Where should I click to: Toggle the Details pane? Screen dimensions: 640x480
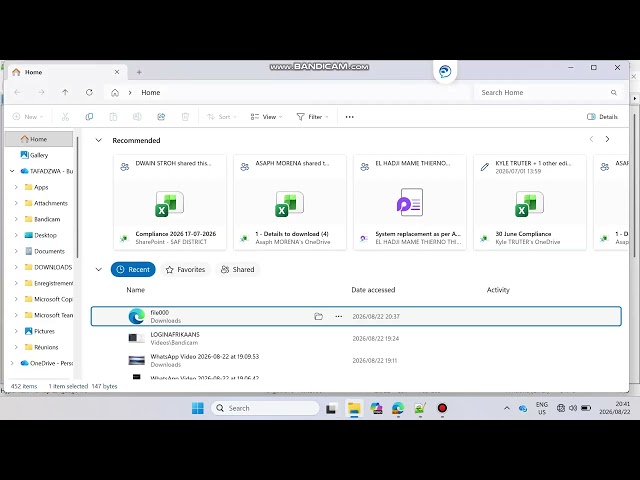(x=602, y=117)
